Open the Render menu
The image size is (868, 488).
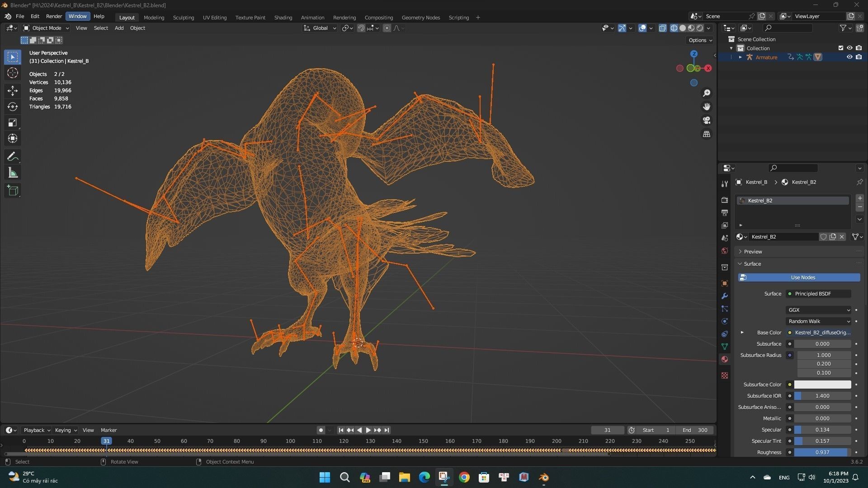(x=54, y=16)
